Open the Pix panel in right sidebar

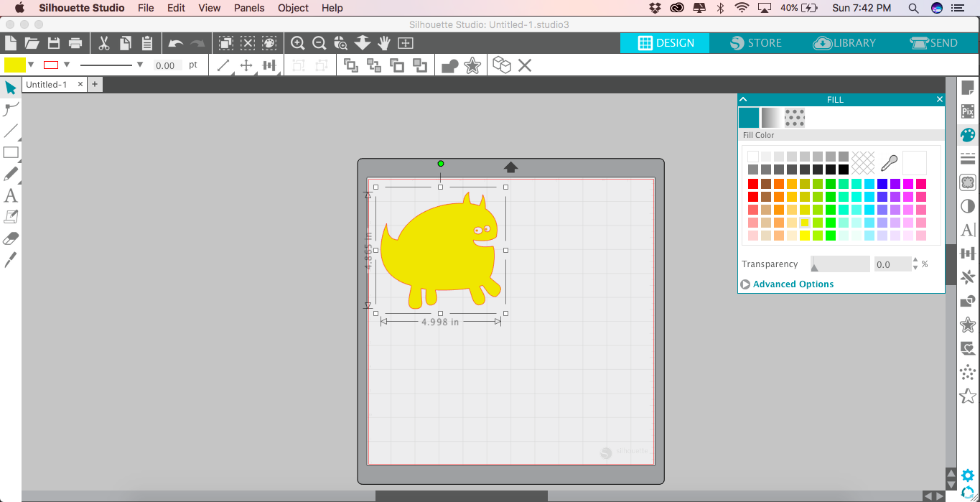968,111
